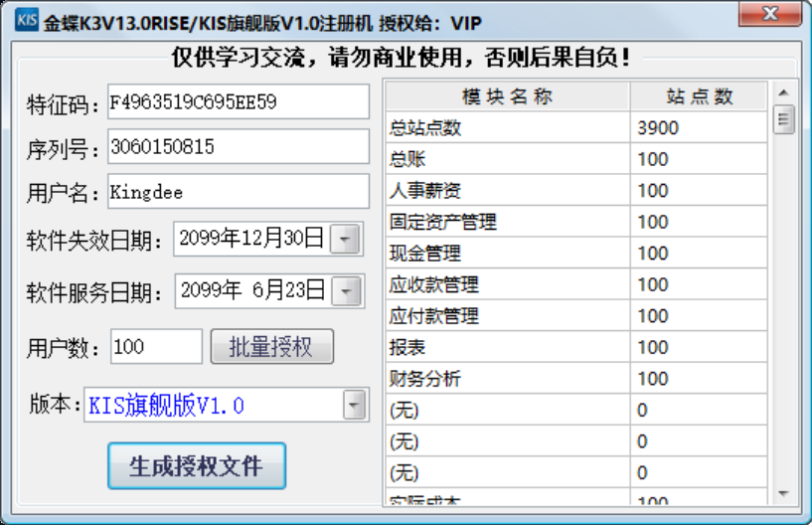Click the 用户数 input field

(x=156, y=346)
